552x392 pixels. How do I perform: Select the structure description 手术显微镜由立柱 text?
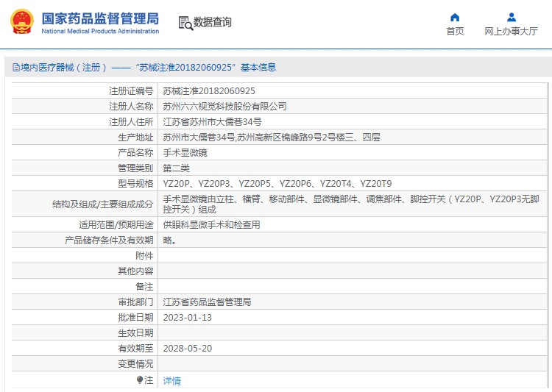pyautogui.click(x=351, y=204)
